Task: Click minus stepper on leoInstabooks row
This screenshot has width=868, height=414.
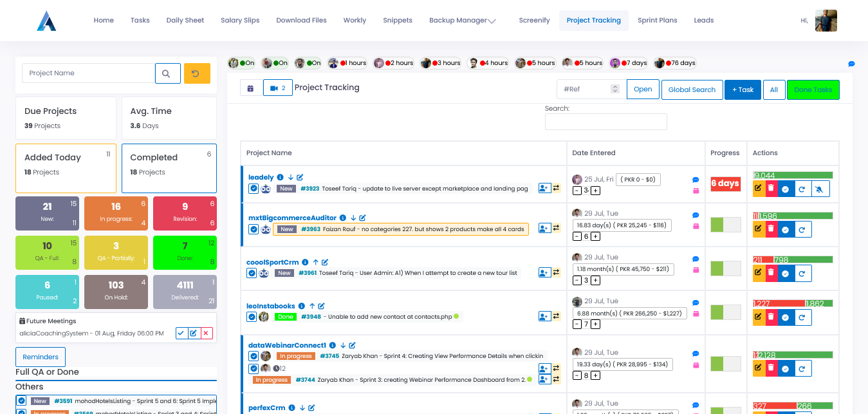Action: pos(577,324)
